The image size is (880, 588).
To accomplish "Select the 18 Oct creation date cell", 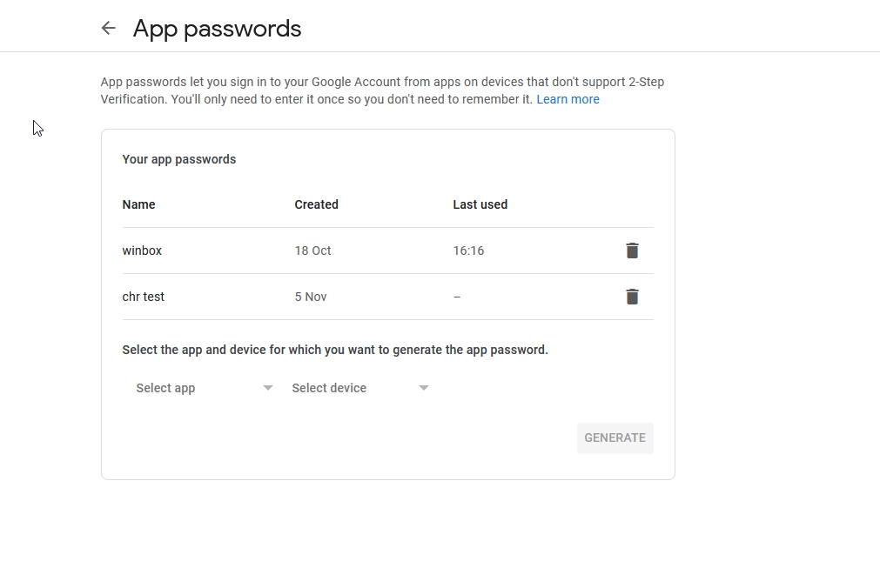I will tap(312, 251).
